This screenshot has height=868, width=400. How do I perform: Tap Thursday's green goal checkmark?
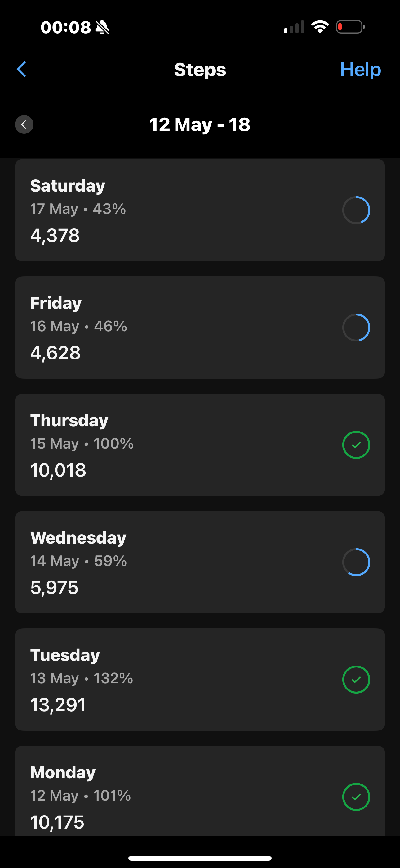356,445
